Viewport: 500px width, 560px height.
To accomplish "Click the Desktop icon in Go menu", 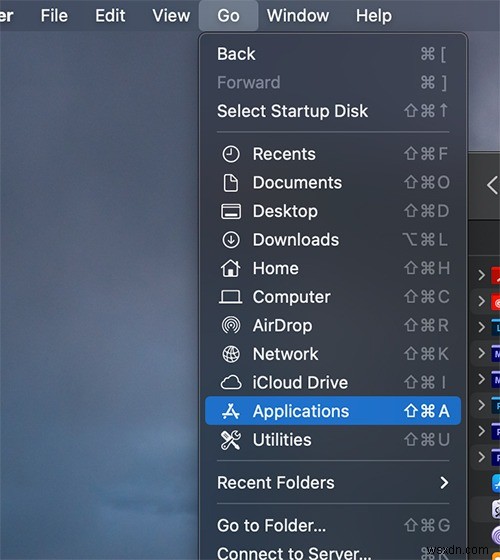I will pos(231,211).
